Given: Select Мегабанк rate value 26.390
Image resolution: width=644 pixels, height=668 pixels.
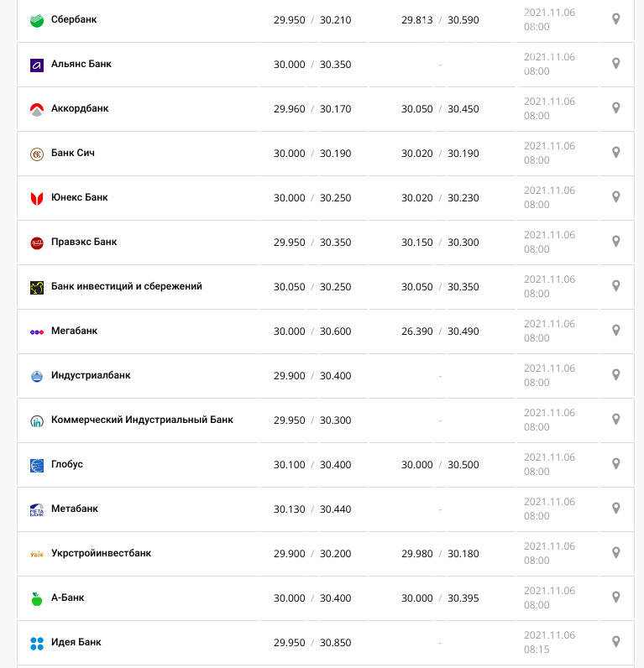Looking at the screenshot, I should pyautogui.click(x=417, y=331).
